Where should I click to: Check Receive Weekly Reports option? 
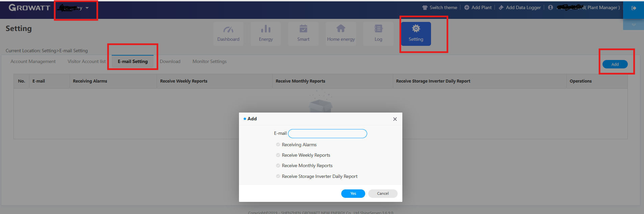coord(278,155)
